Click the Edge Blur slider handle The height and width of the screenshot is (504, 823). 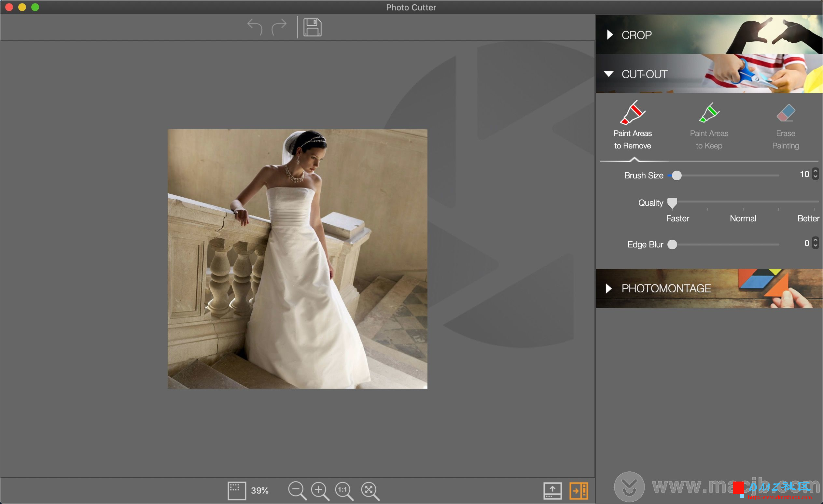672,245
